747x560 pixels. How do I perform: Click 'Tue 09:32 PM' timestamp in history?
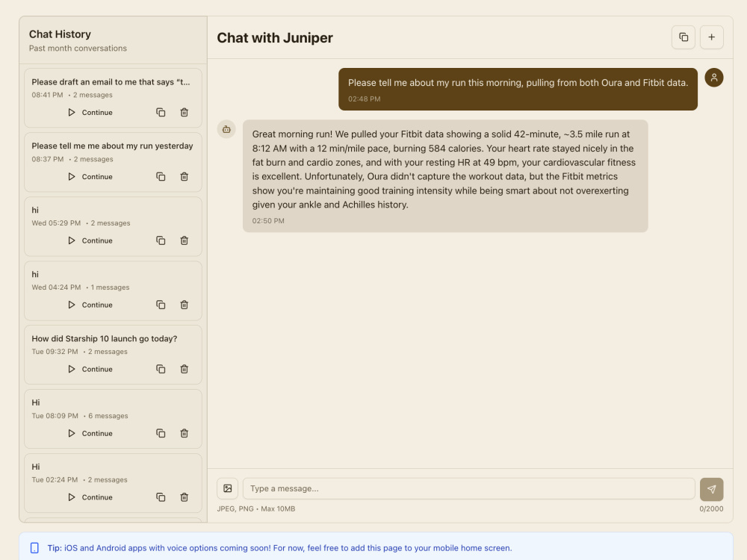coord(55,352)
